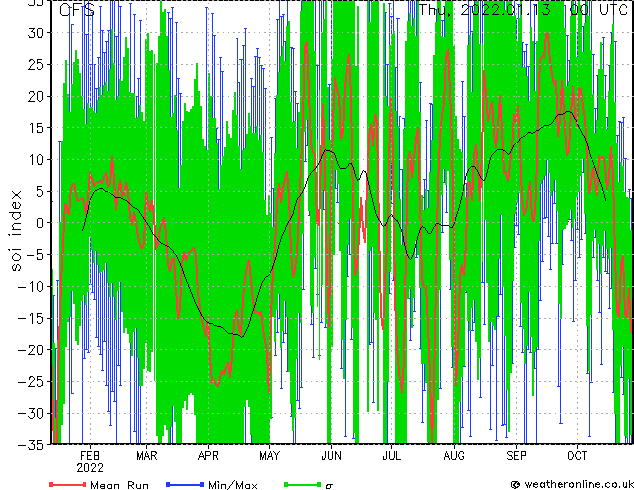
Task: Click the y-axis value 25
Action: click(36, 65)
